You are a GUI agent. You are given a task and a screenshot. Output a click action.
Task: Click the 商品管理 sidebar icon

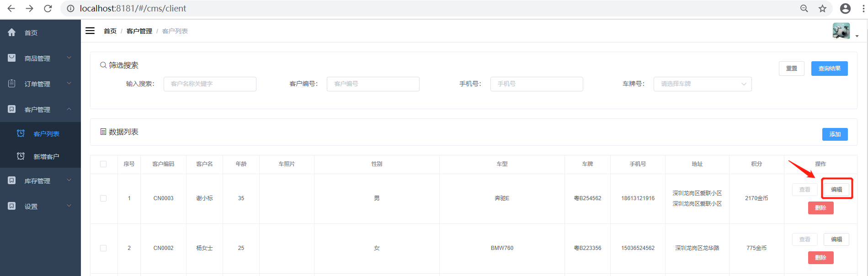(x=12, y=58)
